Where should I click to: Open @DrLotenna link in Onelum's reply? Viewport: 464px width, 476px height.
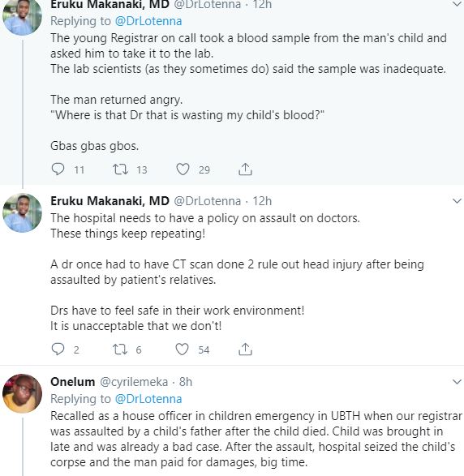(148, 399)
